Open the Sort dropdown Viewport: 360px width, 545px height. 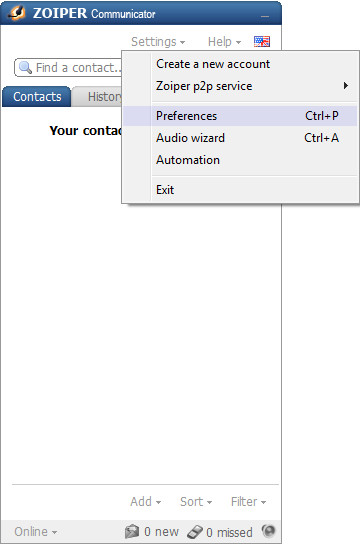[x=196, y=502]
